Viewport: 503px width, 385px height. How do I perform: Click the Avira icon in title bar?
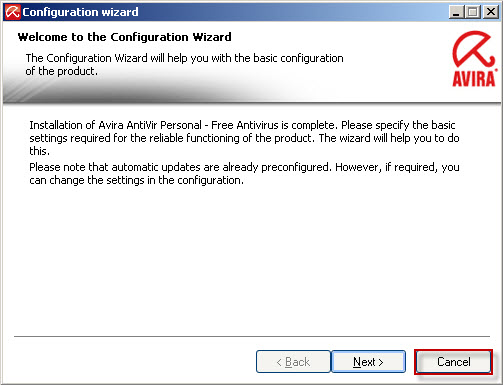(x=12, y=12)
